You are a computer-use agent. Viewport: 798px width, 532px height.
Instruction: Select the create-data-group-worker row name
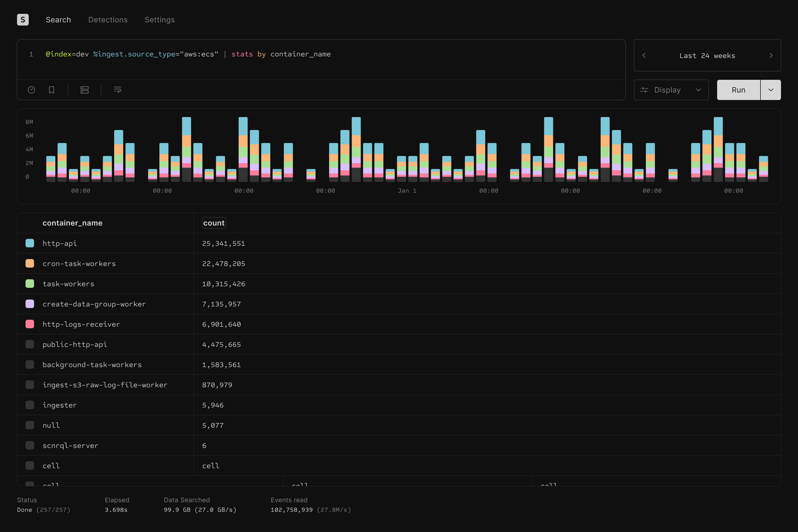[x=94, y=304]
